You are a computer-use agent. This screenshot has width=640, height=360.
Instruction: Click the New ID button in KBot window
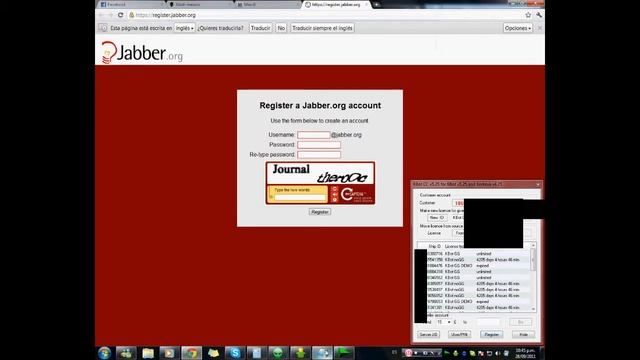click(437, 218)
